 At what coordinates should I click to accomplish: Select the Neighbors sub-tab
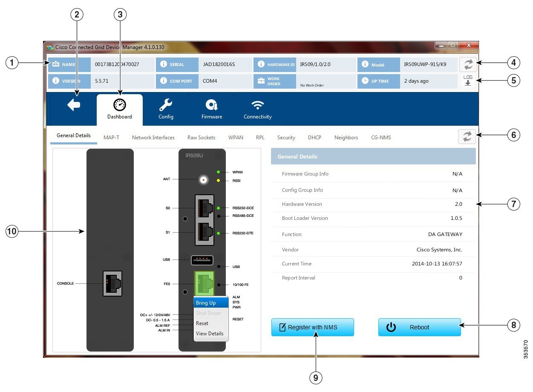tap(346, 138)
